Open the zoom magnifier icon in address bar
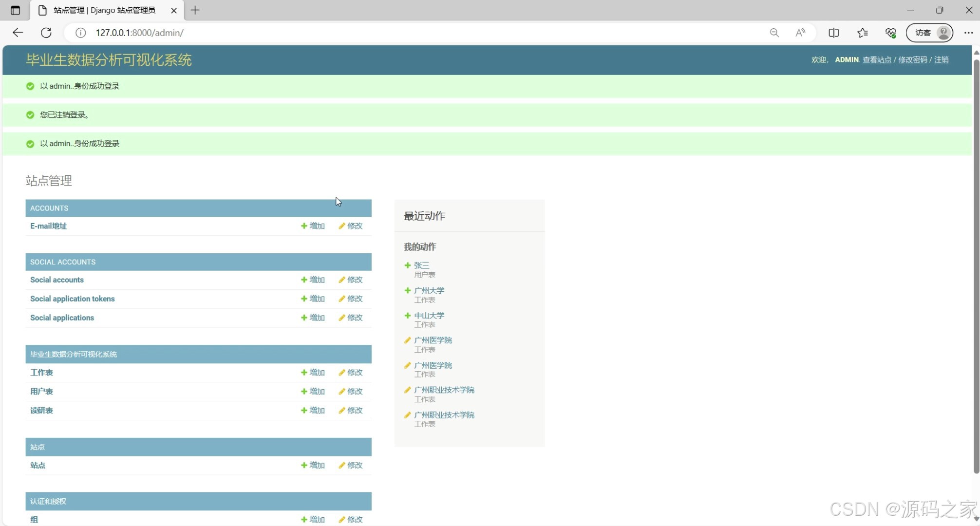The width and height of the screenshot is (980, 526). pos(774,33)
